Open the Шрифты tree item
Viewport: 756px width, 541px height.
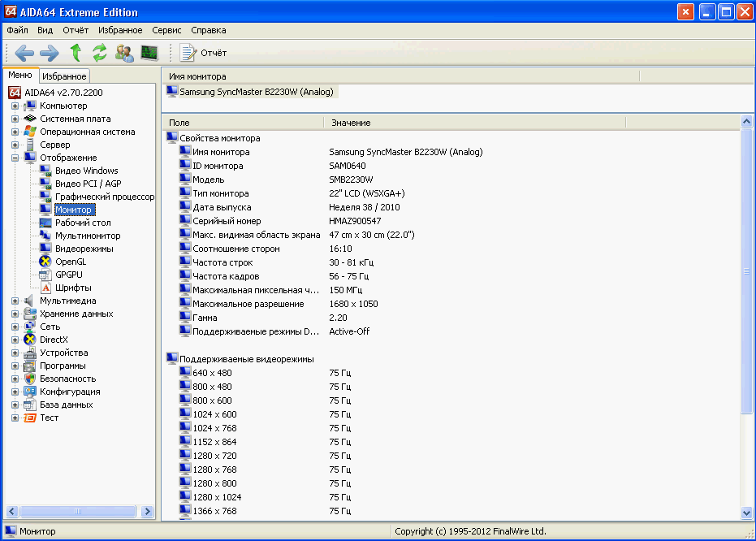[x=73, y=288]
